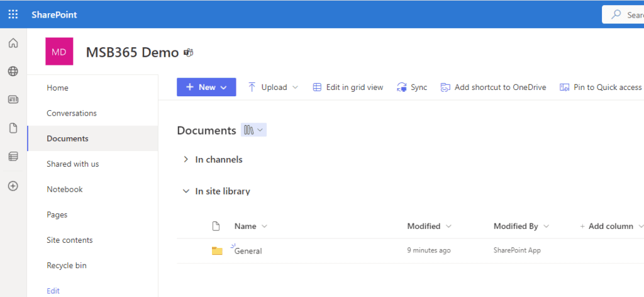
Task: Click the Edit in grid view label
Action: pos(355,87)
